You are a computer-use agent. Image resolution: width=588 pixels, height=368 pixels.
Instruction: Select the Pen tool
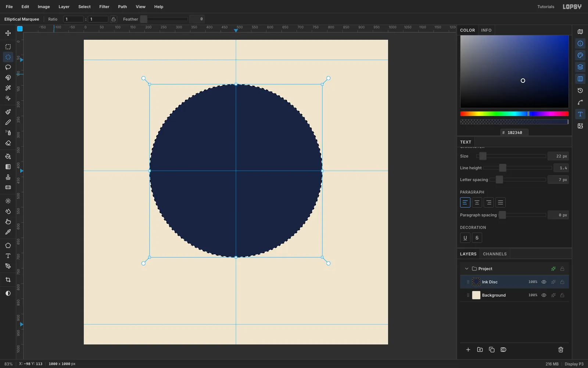pos(8,266)
